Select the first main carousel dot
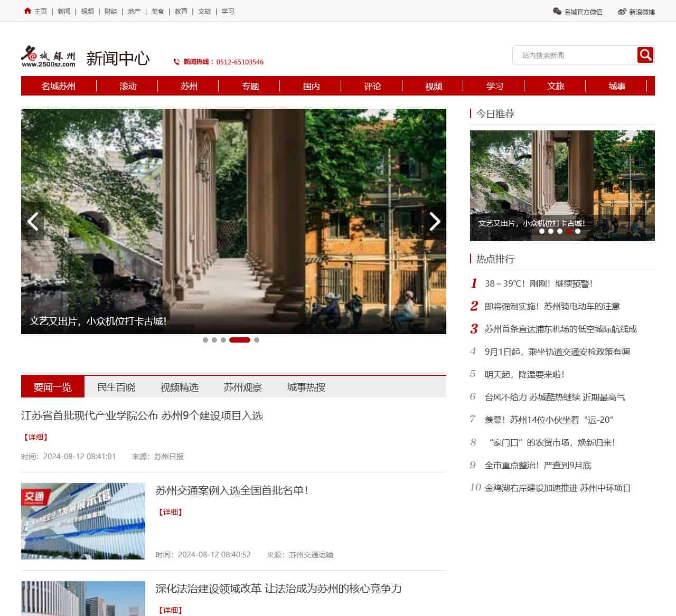The width and height of the screenshot is (676, 616). tap(205, 340)
